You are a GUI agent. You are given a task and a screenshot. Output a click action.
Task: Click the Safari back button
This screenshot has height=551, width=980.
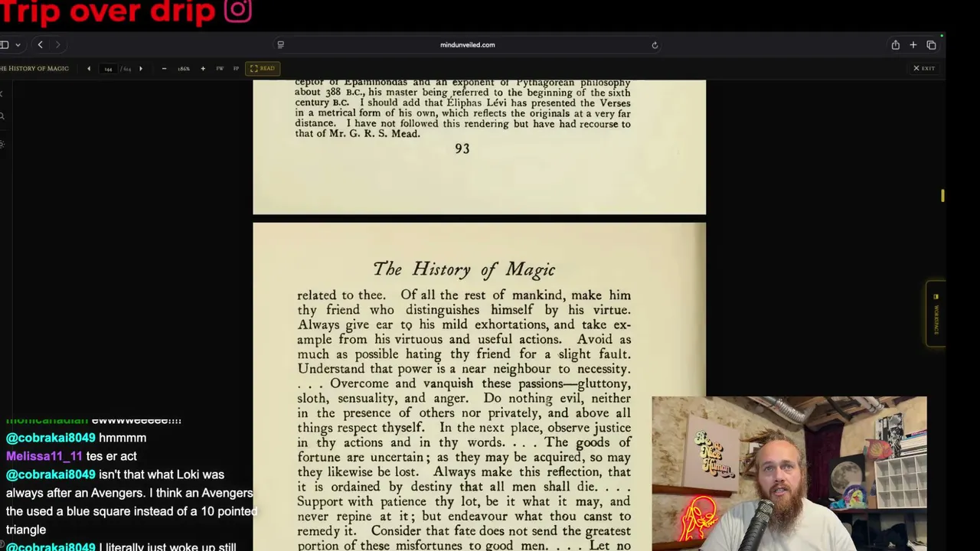tap(41, 45)
